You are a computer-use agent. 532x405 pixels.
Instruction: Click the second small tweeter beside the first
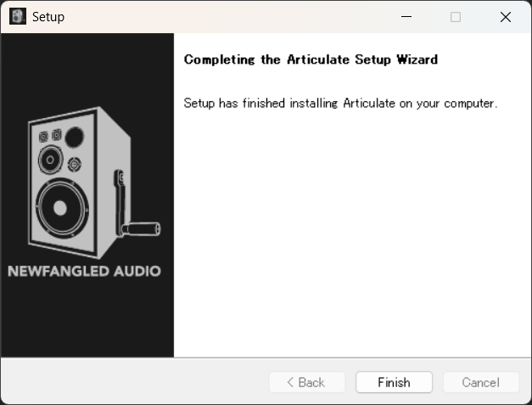[56, 134]
